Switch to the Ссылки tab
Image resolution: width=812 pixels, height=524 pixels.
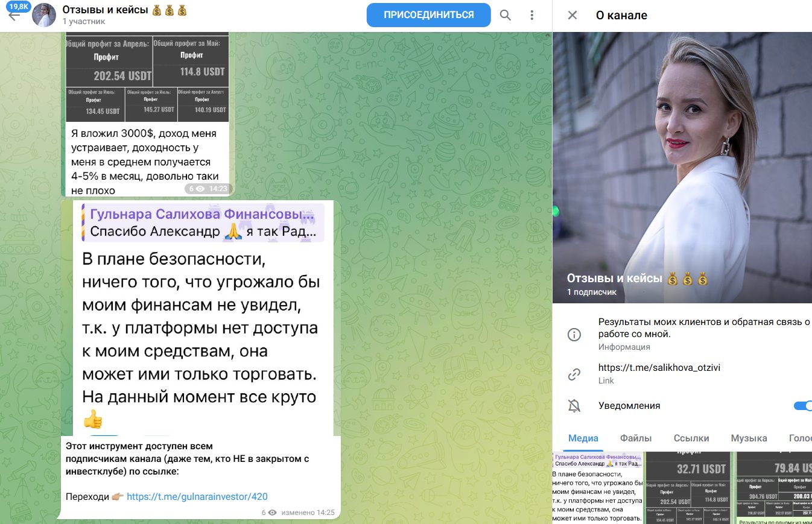tap(691, 438)
